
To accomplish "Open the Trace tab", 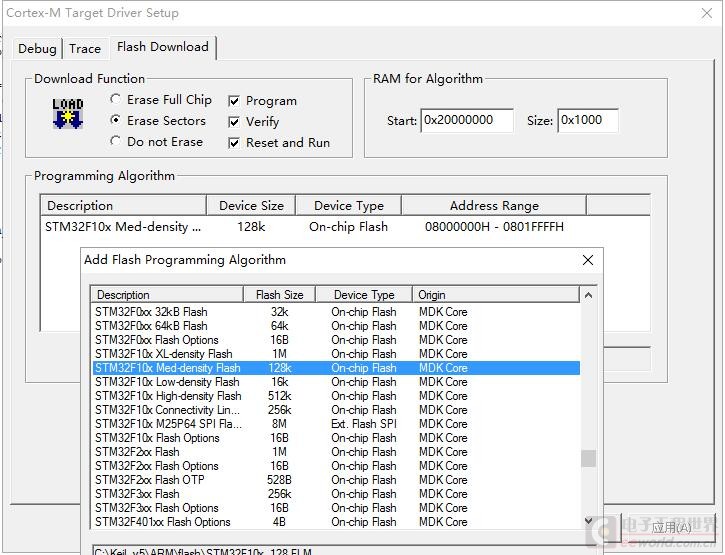I will pyautogui.click(x=85, y=49).
